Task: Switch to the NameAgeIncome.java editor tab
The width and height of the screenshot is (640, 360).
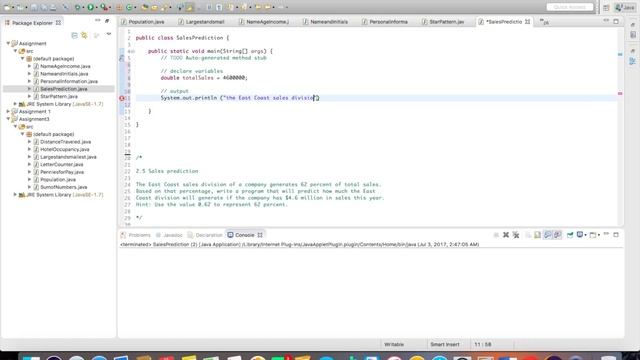Action: (264, 22)
